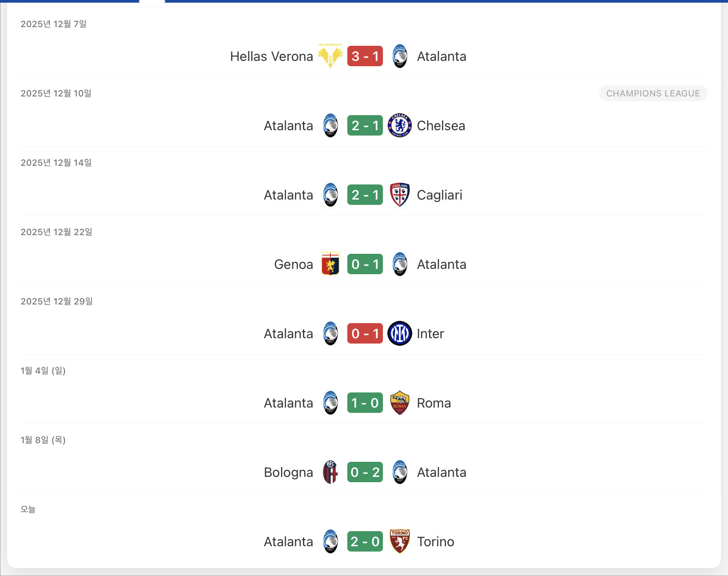
Task: Click the Bologna team name
Action: tap(288, 472)
